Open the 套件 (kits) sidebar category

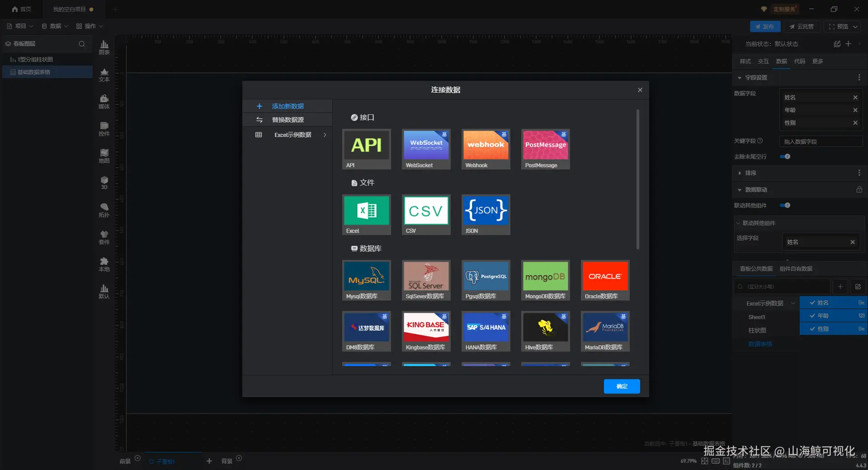[x=104, y=237]
